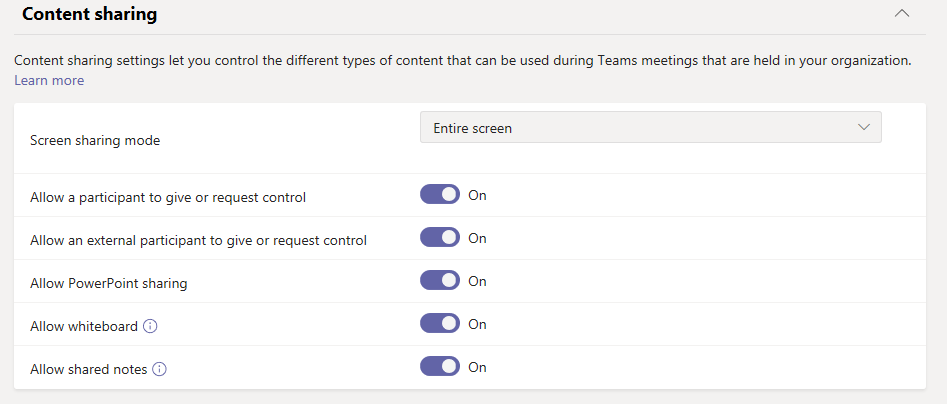
Task: Click the Screen sharing mode label
Action: pos(95,140)
